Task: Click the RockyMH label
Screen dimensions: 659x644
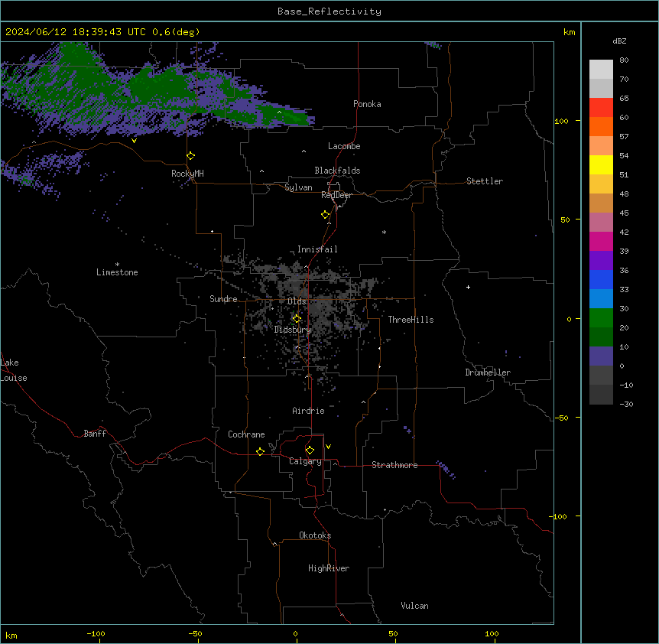Action: pyautogui.click(x=187, y=174)
